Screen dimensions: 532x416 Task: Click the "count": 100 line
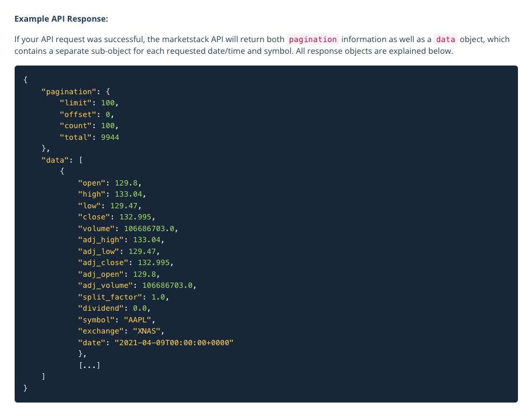[89, 126]
